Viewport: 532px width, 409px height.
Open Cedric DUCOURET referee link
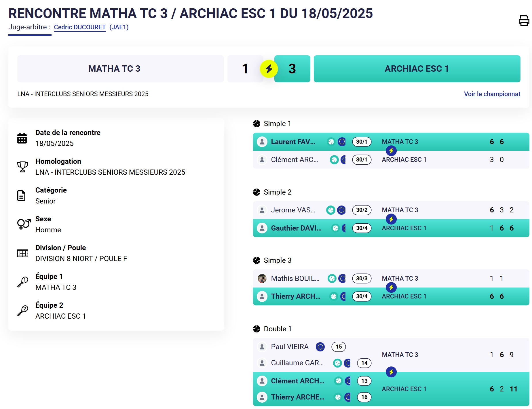(80, 27)
